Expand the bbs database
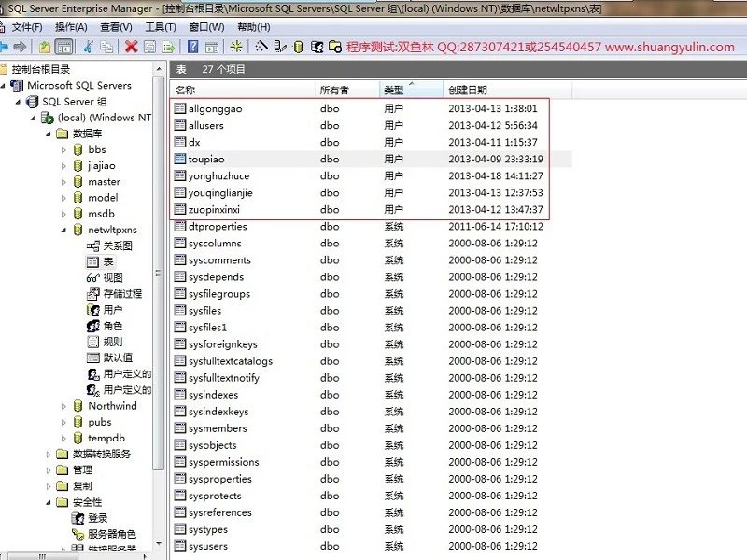This screenshot has height=560, width=747. [x=63, y=150]
